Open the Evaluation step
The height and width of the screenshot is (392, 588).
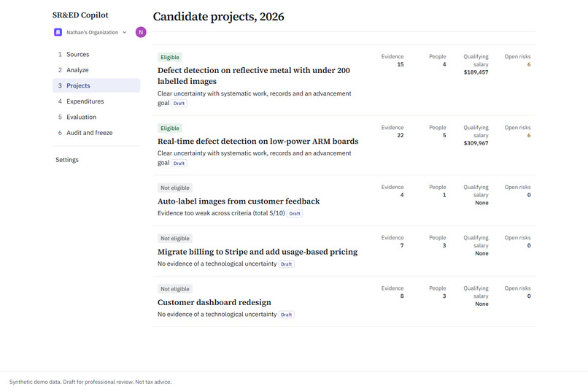96,117
